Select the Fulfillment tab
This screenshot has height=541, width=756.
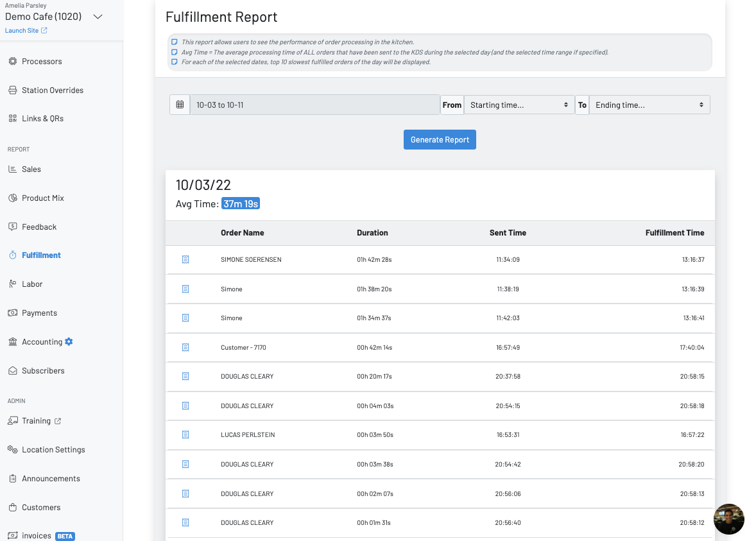(41, 255)
